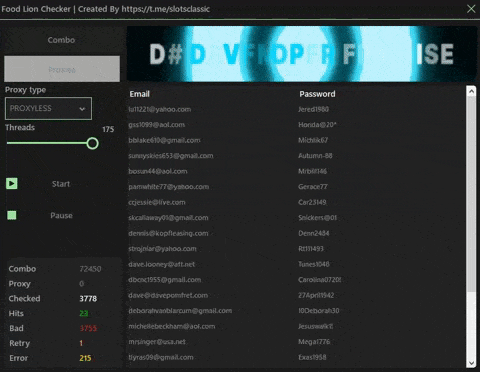The image size is (480, 372).
Task: Click the grey Proxies button
Action: click(62, 69)
